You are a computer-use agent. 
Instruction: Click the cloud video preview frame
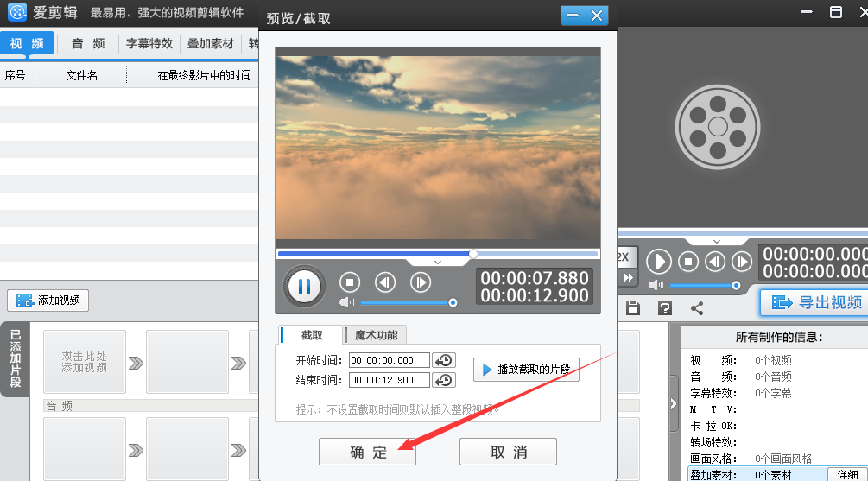[437, 148]
